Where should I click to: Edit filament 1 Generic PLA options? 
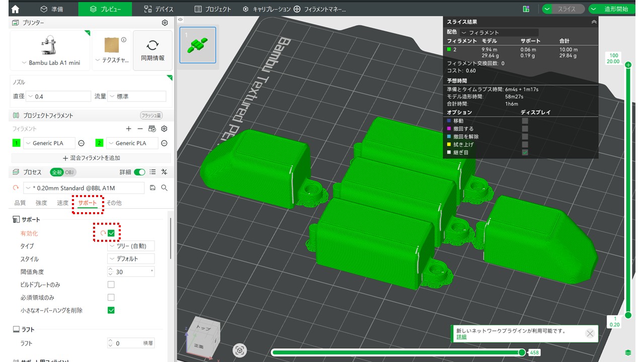click(x=81, y=143)
